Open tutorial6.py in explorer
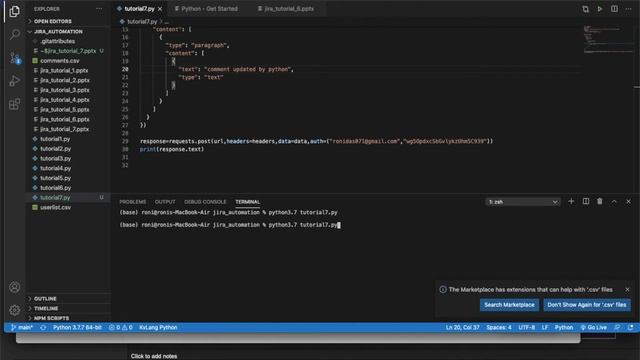640x360 pixels. click(56, 188)
